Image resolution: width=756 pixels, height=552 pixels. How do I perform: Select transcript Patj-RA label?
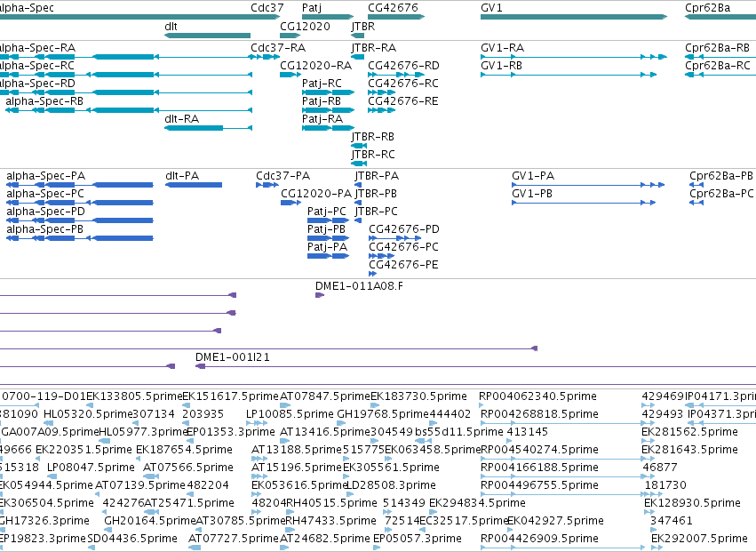tap(322, 119)
